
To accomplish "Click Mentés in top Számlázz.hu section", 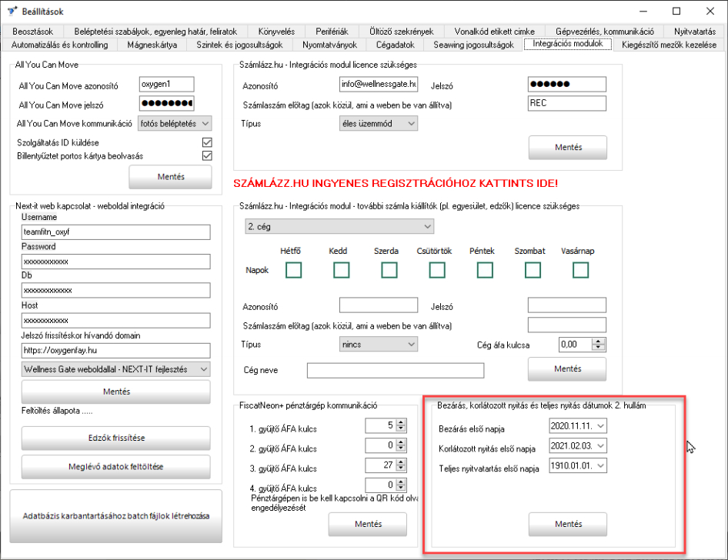I will (x=568, y=147).
